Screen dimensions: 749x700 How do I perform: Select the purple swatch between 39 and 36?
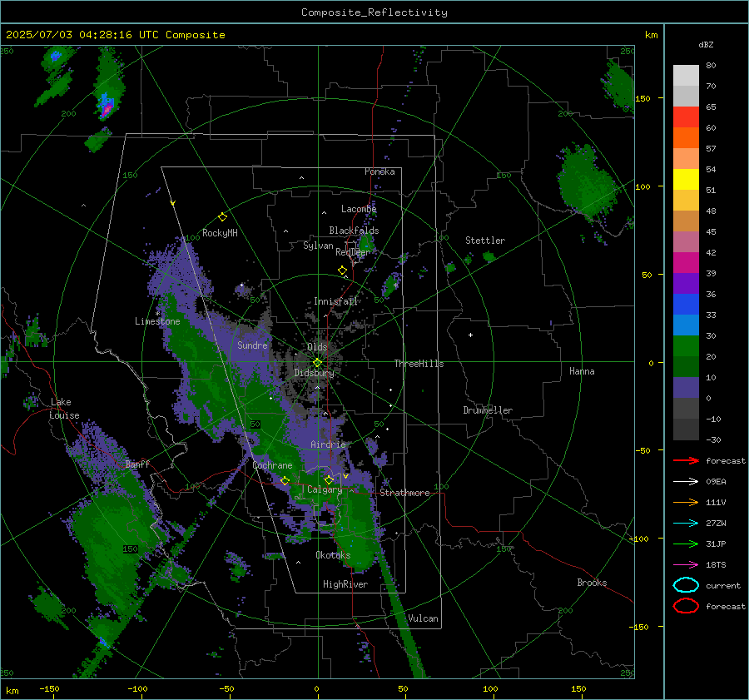pyautogui.click(x=686, y=284)
